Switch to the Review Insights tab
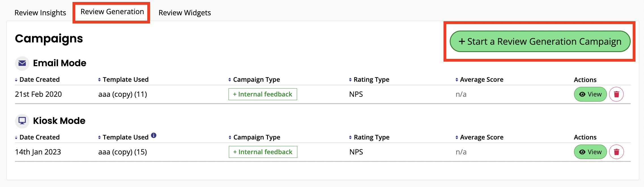Screen dimensions: 644x187 pyautogui.click(x=40, y=12)
